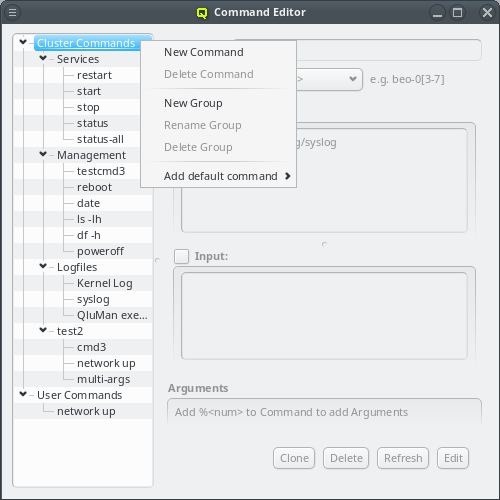Click the Edit button

point(453,458)
